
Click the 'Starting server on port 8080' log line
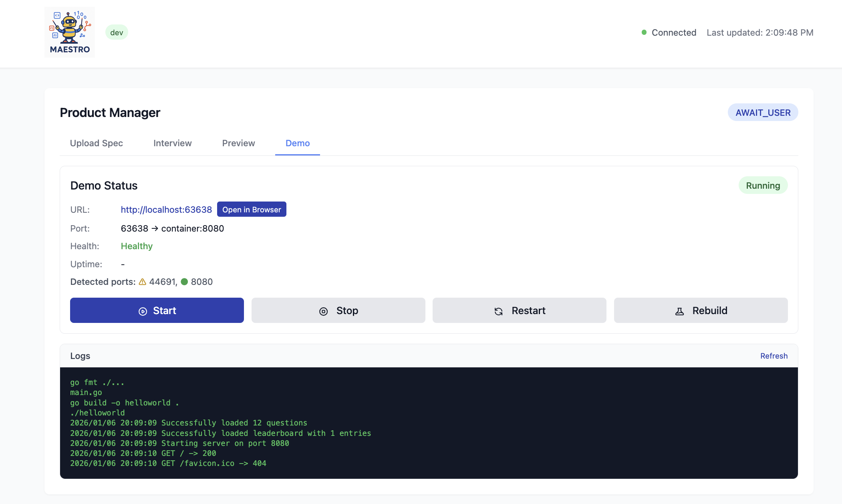click(x=179, y=443)
